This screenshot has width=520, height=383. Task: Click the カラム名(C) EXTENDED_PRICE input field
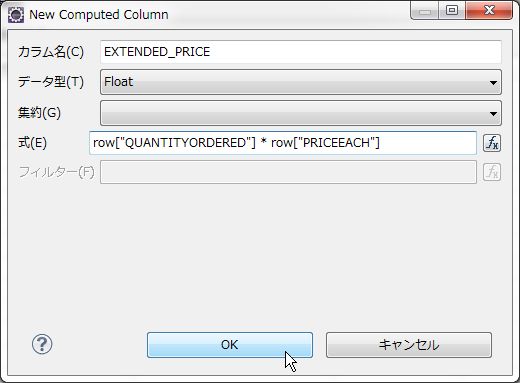[x=301, y=52]
